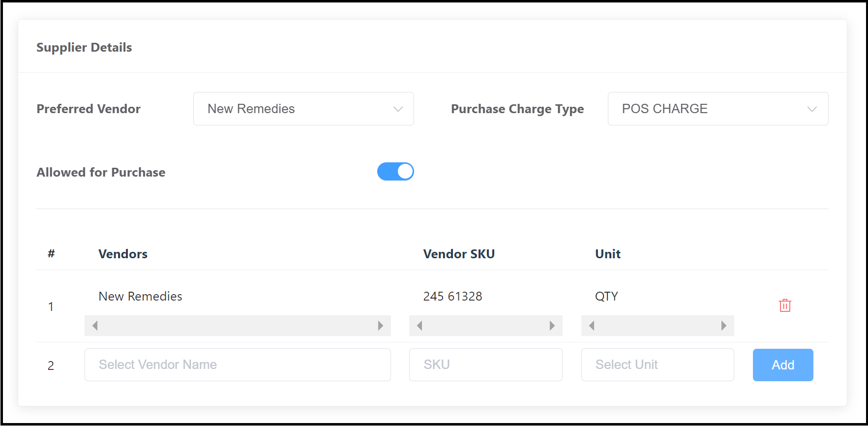Open the Purchase Charge Type dropdown

click(x=718, y=109)
